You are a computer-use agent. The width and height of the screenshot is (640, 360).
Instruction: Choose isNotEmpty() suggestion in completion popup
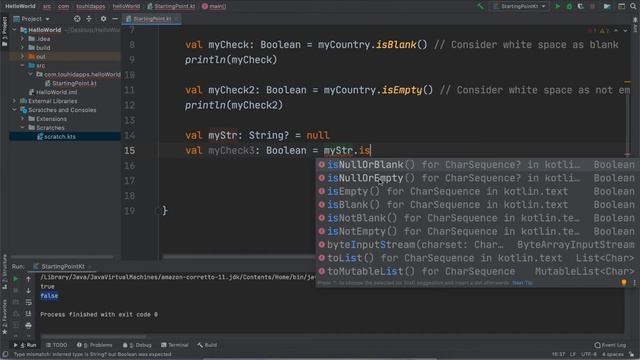477,231
